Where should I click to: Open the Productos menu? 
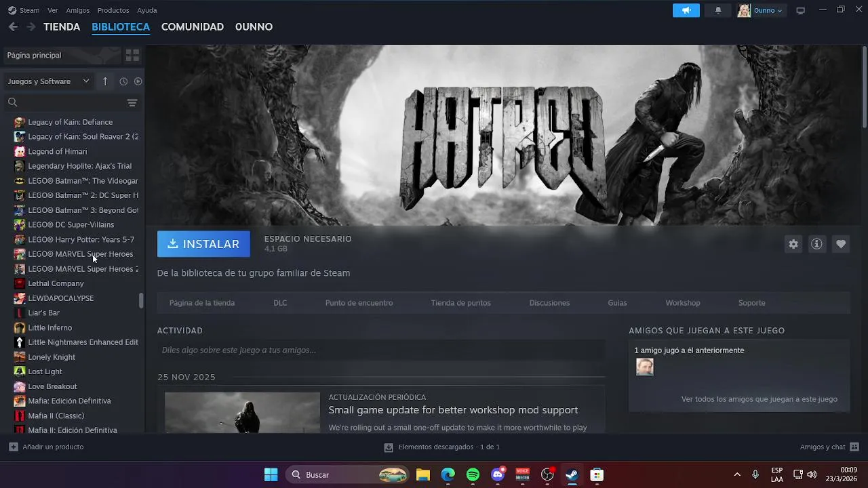pyautogui.click(x=113, y=10)
